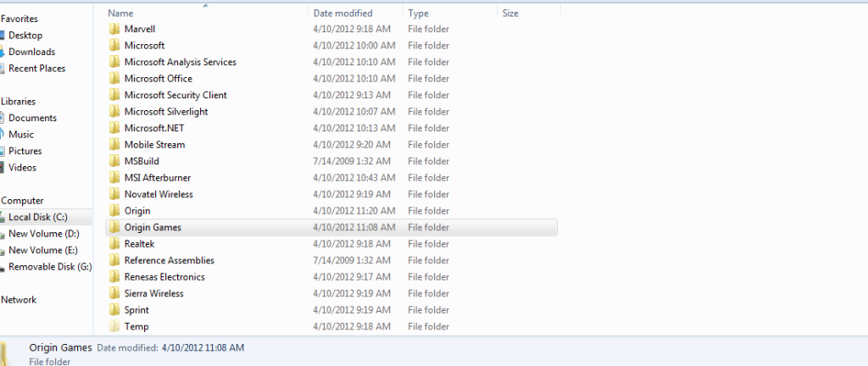Select Reference Assemblies folder name
Image resolution: width=868 pixels, height=366 pixels.
click(170, 260)
